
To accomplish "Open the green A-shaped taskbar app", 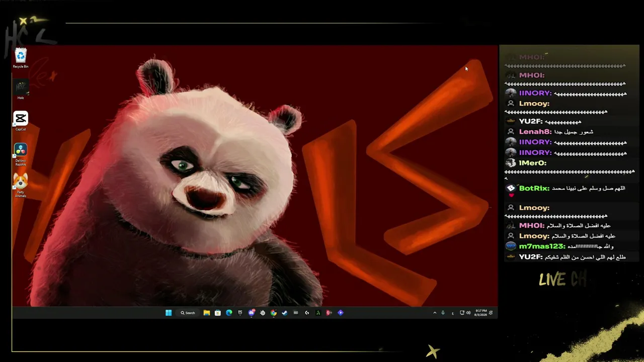I will [318, 313].
